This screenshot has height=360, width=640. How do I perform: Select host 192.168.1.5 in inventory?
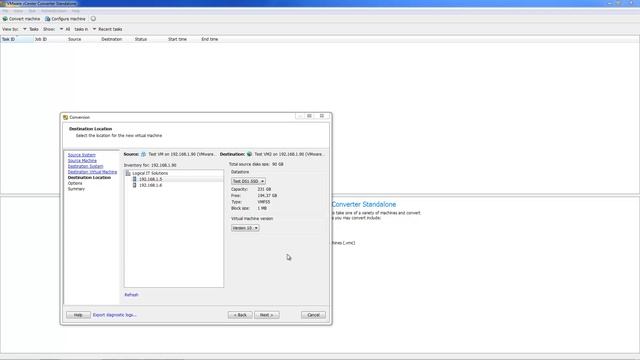pos(151,179)
